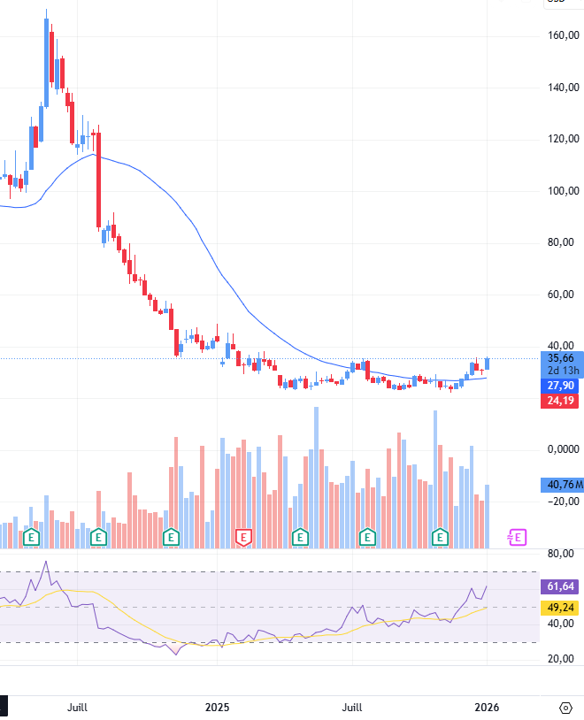The image size is (584, 720).
Task: Click the red price label 24,19
Action: (560, 400)
